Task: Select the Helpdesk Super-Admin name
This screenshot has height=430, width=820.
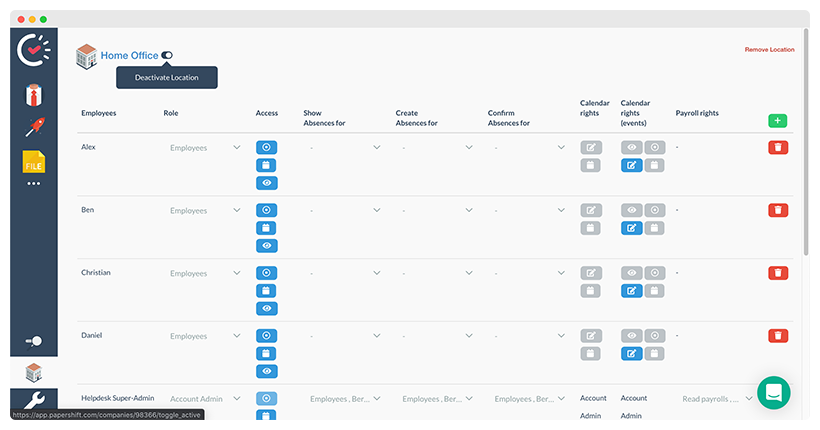Action: pos(118,398)
